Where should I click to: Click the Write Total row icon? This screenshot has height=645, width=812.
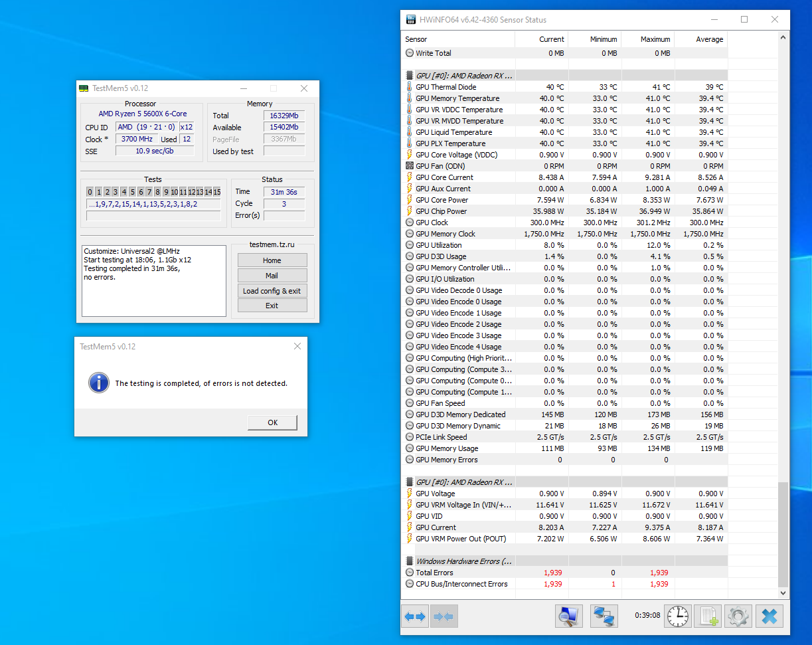409,53
